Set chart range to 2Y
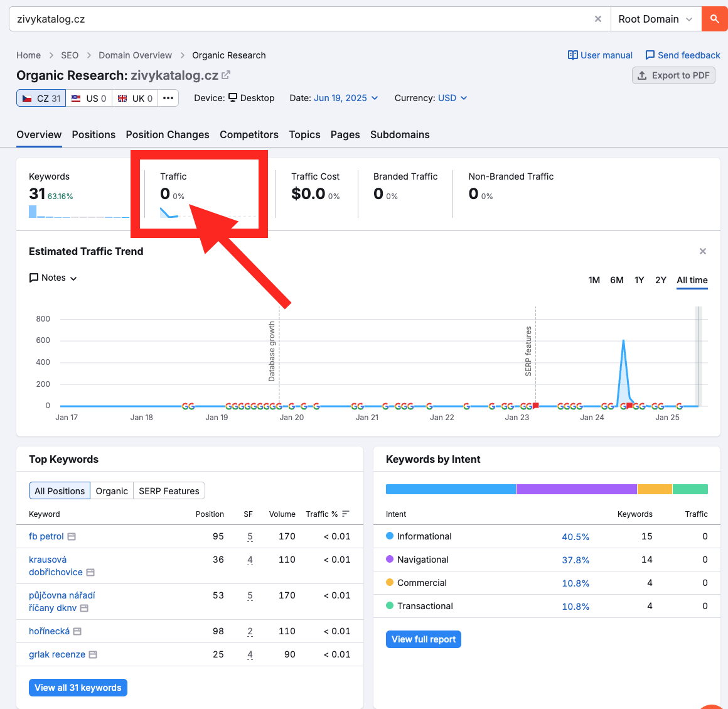Viewport: 728px width, 709px height. (660, 280)
